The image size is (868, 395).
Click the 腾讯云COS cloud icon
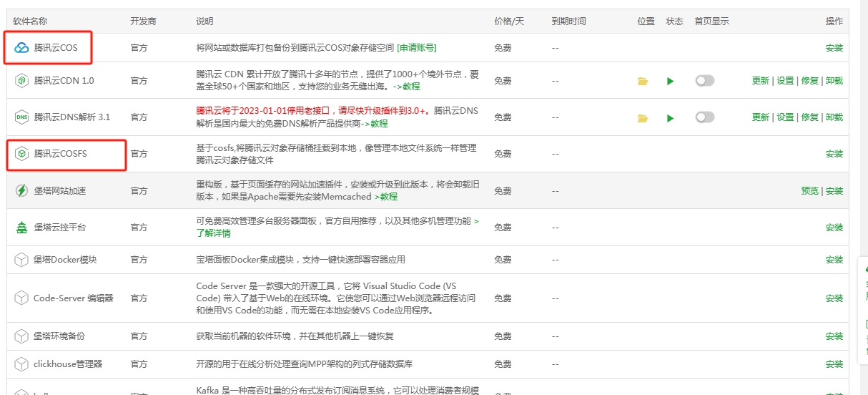[x=21, y=48]
